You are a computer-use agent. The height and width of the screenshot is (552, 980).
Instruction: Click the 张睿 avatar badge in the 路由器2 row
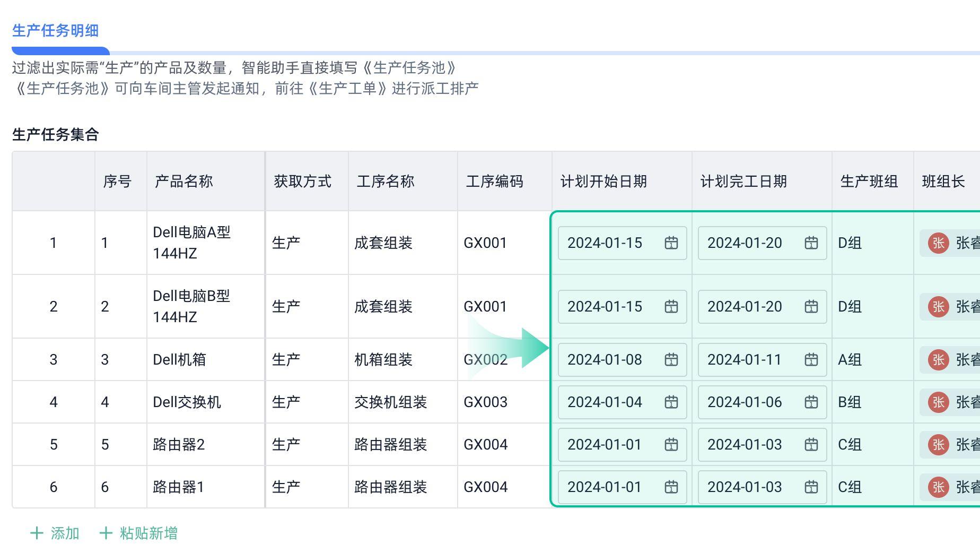[x=939, y=445]
